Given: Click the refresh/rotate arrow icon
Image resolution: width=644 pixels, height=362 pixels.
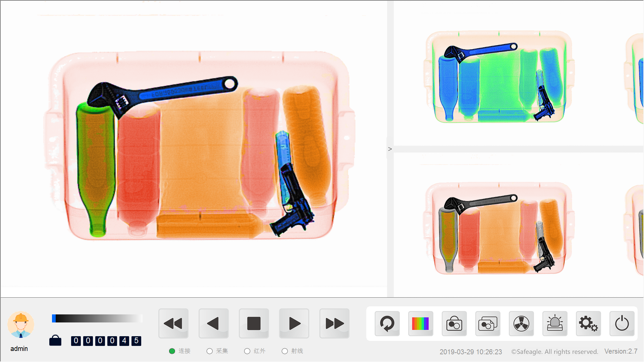Looking at the screenshot, I should 387,324.
